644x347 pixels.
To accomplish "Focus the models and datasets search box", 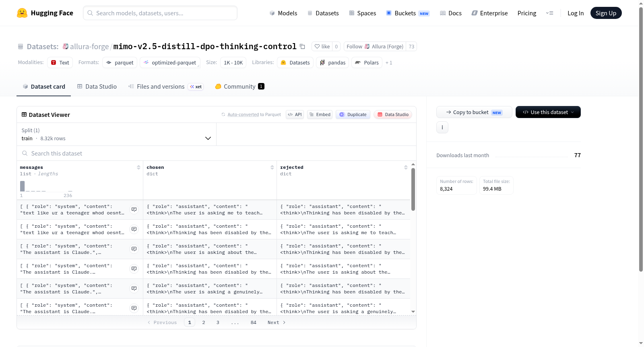I will pos(160,13).
